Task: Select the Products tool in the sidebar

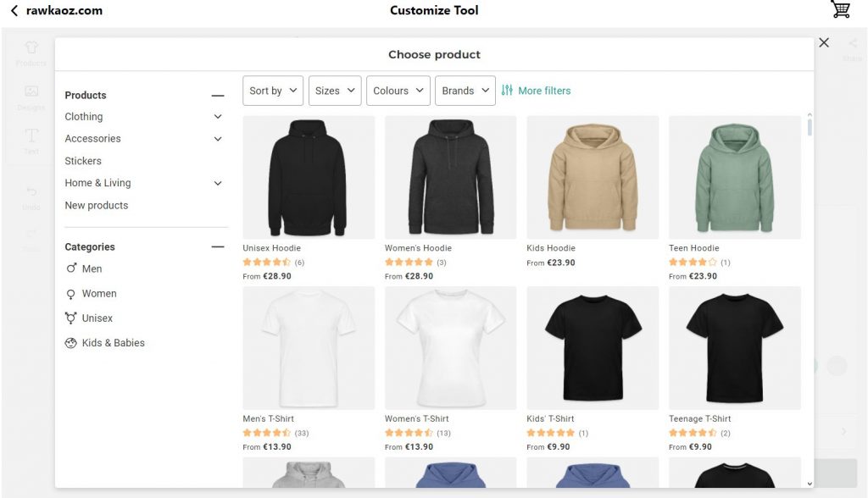Action: click(x=31, y=53)
